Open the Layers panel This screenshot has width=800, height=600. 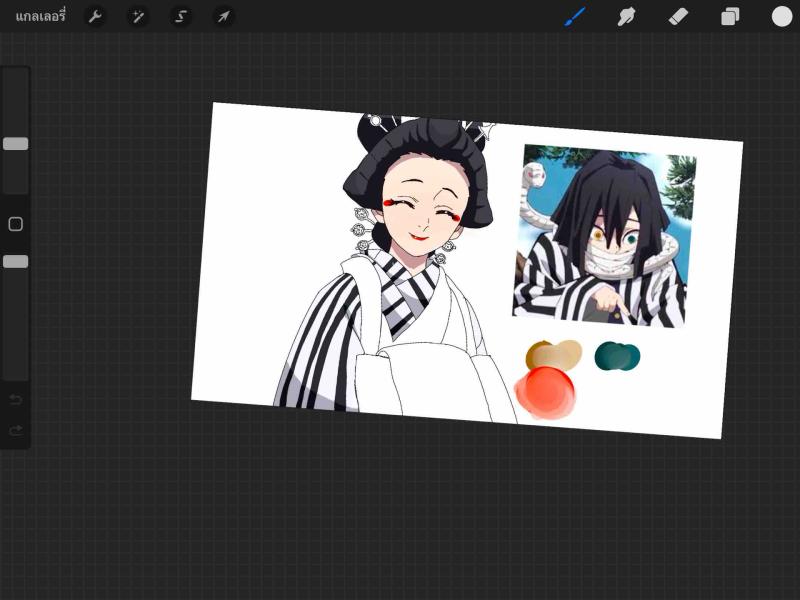[730, 17]
